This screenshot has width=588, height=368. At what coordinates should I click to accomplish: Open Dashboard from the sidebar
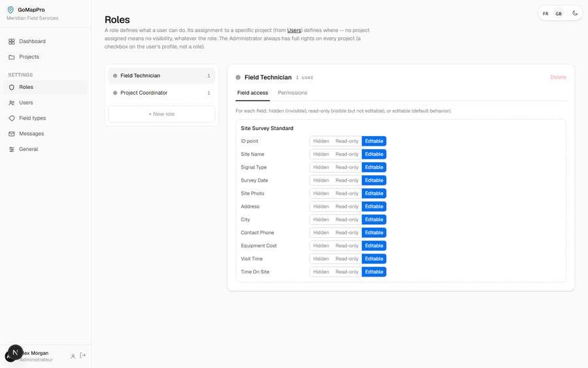point(45,41)
